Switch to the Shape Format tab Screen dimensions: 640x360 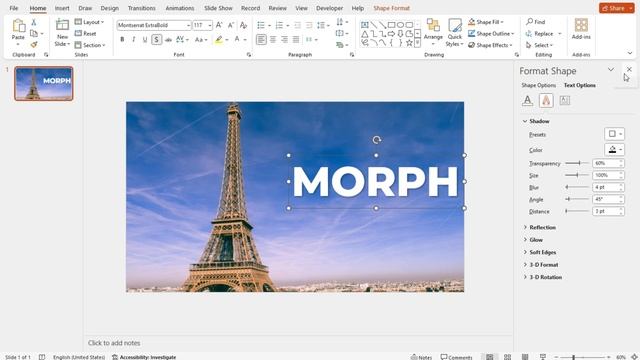[x=391, y=8]
